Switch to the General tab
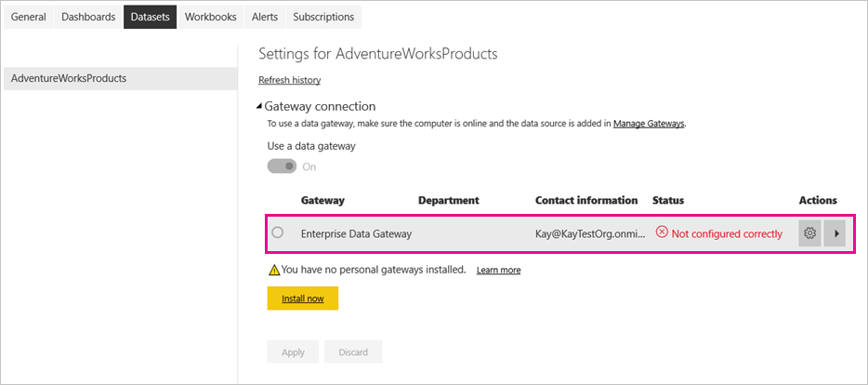 tap(29, 17)
